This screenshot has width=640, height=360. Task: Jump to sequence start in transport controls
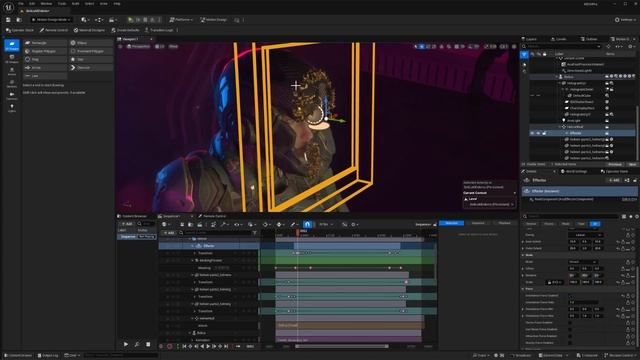184,346
